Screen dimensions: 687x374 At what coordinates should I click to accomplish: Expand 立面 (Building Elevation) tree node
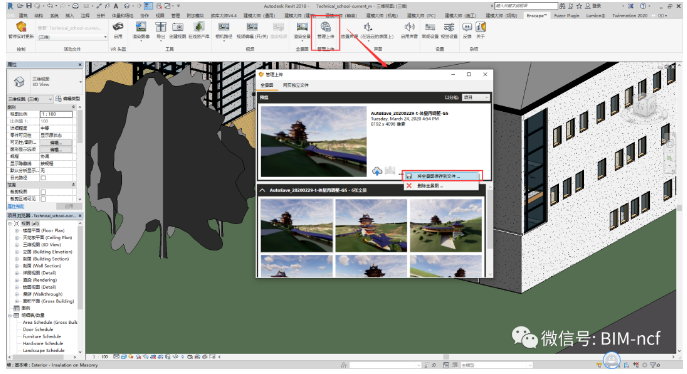pos(17,252)
